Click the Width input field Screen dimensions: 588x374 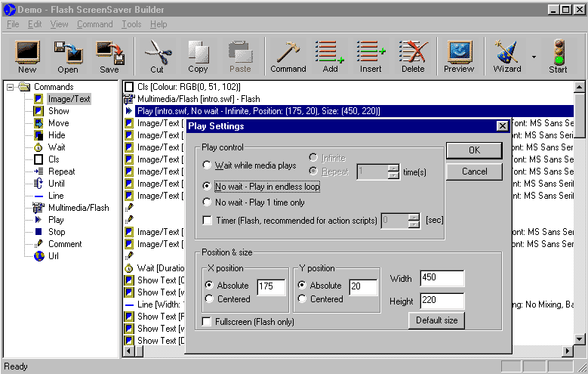[x=442, y=279]
